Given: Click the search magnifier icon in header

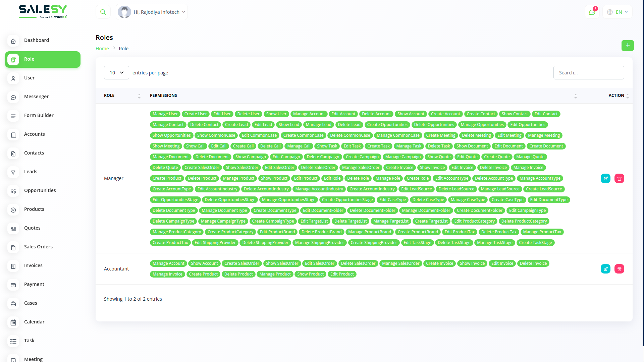Looking at the screenshot, I should (103, 12).
